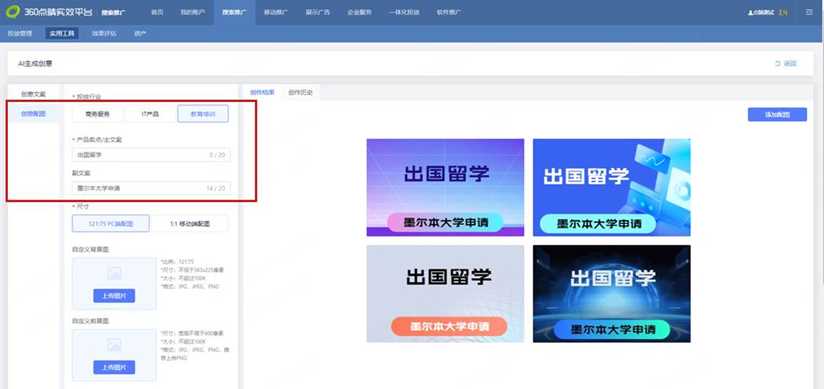Image resolution: width=824 pixels, height=389 pixels.
Task: Click the 搜索推广 label beside the logo
Action: [114, 12]
